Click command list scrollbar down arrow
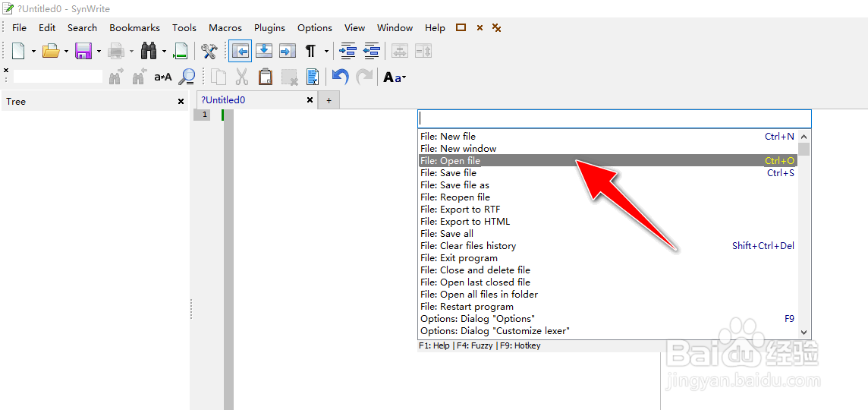 click(804, 333)
